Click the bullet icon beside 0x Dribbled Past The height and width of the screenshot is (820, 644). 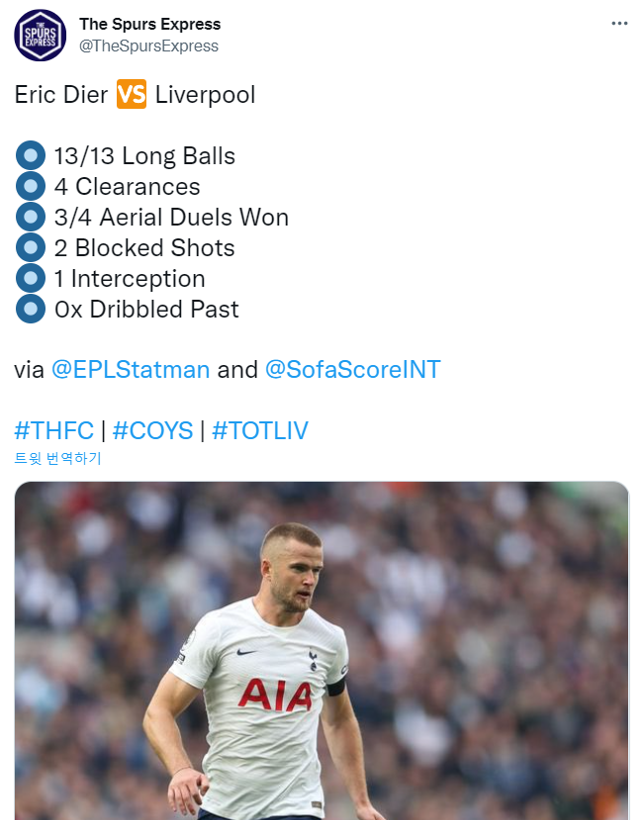click(x=31, y=310)
